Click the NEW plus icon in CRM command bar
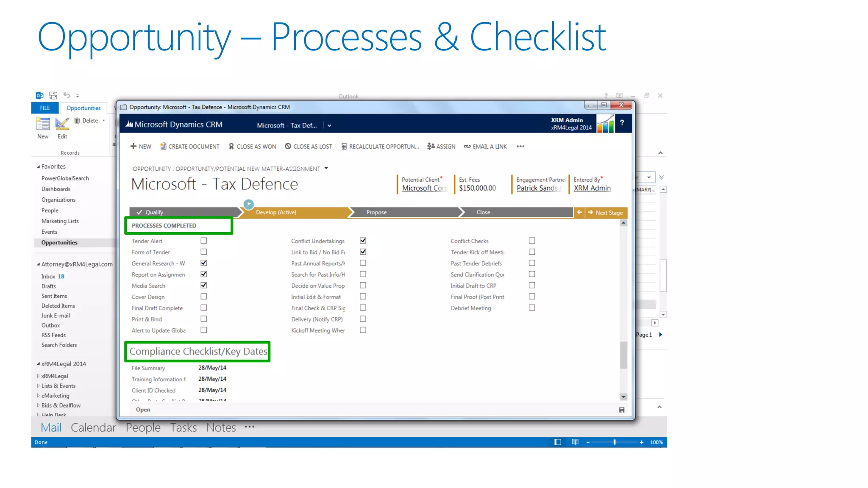 tap(134, 146)
